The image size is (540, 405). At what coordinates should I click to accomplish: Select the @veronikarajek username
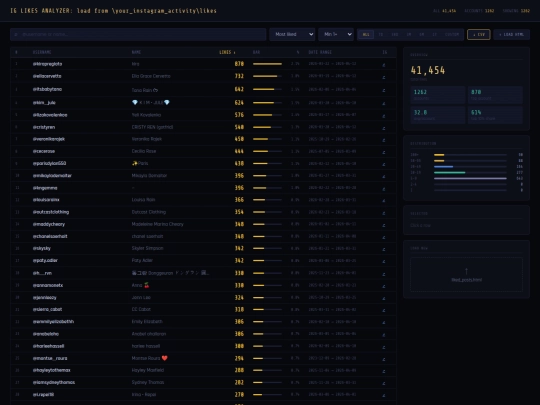(49, 139)
